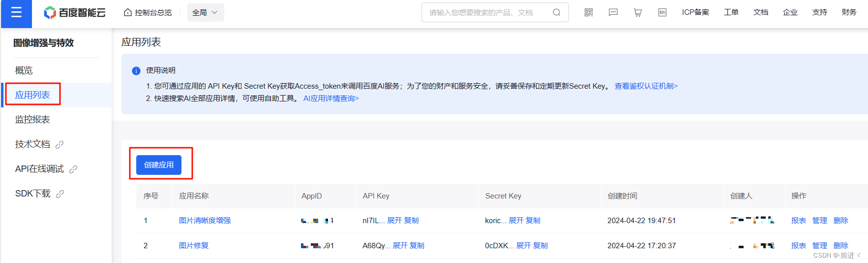Copy API Key for 图片清晰度增强 row
Screen dimensions: 868x263
[412, 221]
